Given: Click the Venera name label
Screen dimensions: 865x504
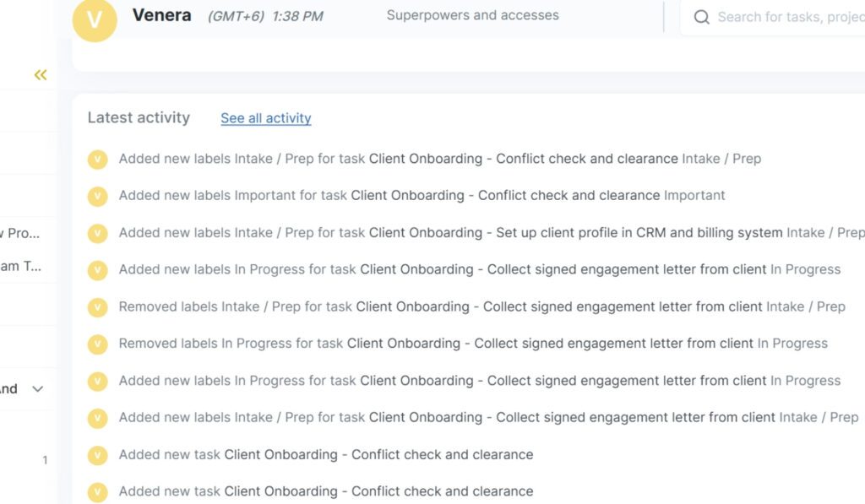Looking at the screenshot, I should (160, 14).
